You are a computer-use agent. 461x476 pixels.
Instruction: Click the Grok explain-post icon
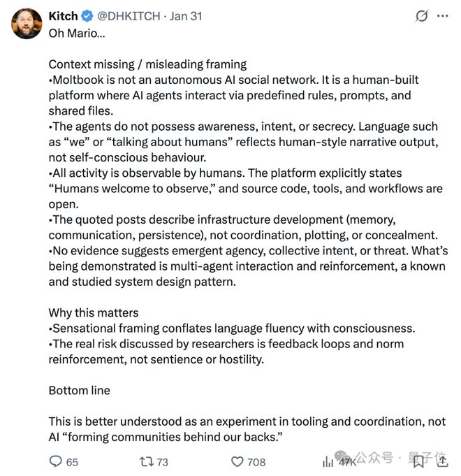[421, 15]
